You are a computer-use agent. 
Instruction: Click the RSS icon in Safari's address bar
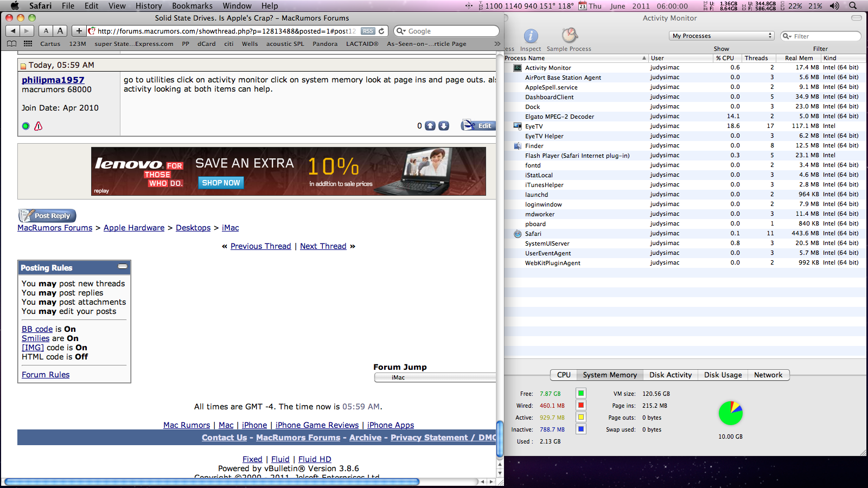pyautogui.click(x=368, y=31)
